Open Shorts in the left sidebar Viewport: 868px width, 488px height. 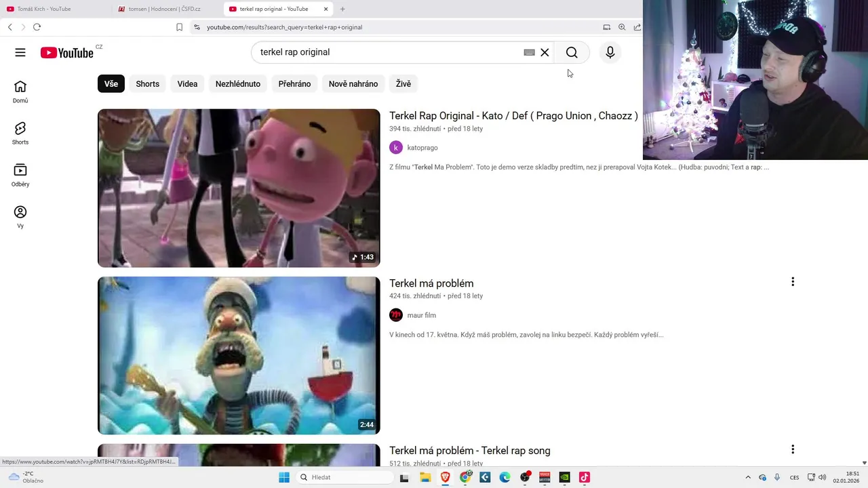(20, 134)
